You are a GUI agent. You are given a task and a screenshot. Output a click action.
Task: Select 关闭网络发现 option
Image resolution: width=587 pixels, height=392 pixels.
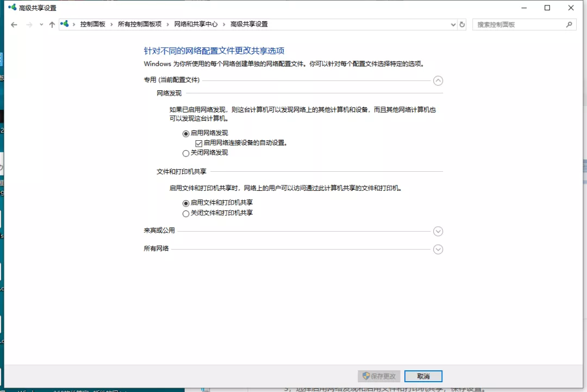185,153
